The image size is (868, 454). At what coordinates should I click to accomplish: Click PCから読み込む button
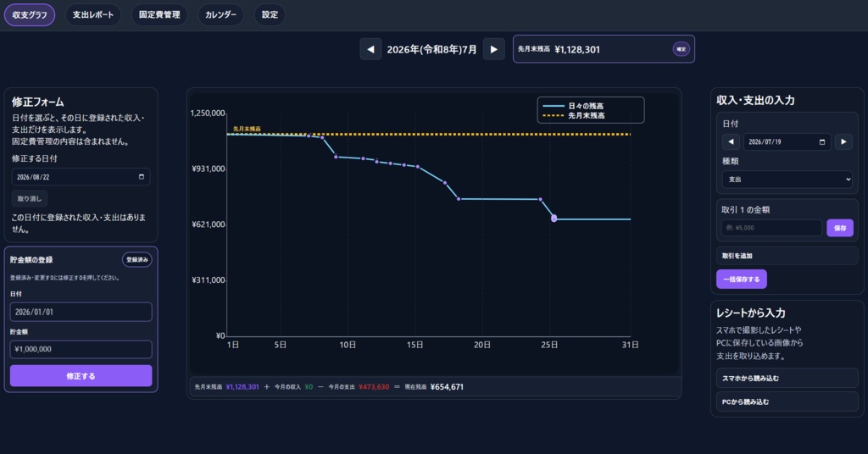[787, 402]
